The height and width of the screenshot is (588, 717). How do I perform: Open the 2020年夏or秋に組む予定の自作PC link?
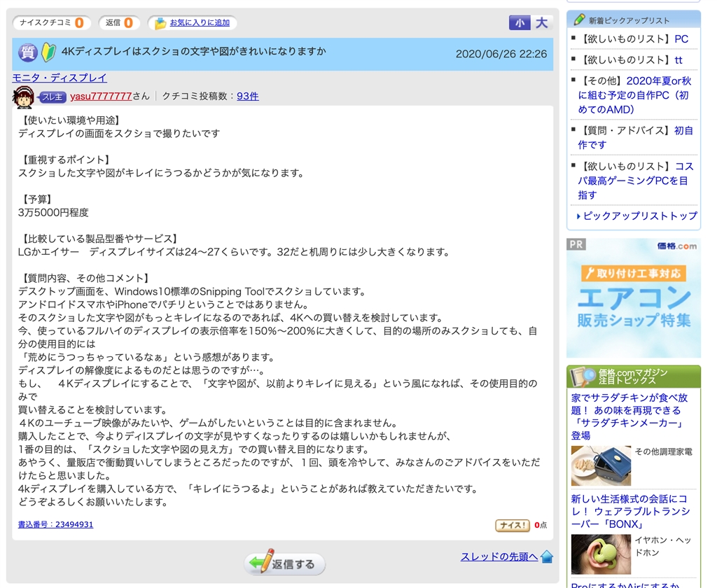tap(634, 95)
